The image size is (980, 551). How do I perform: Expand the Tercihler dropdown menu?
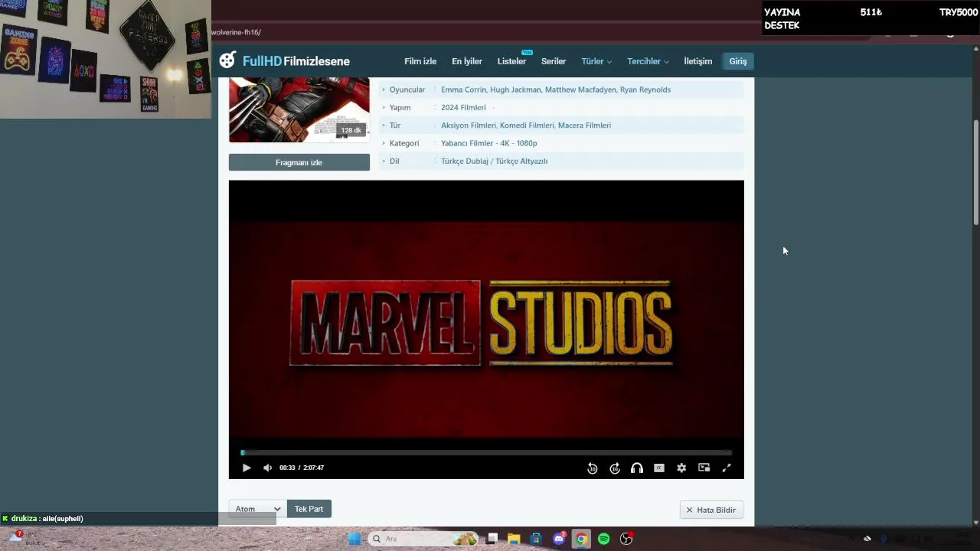pyautogui.click(x=648, y=61)
